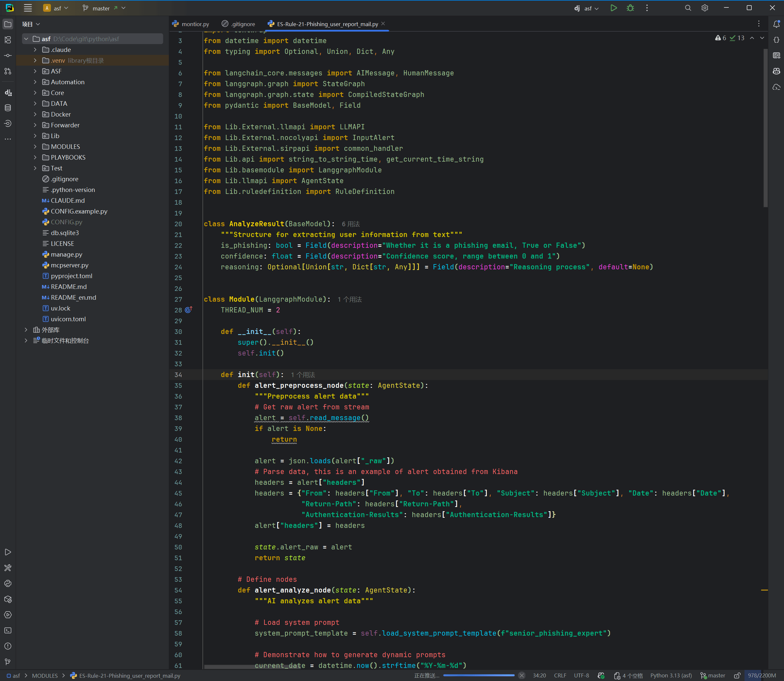Open the main hamburger menu
784x681 pixels.
[x=27, y=8]
